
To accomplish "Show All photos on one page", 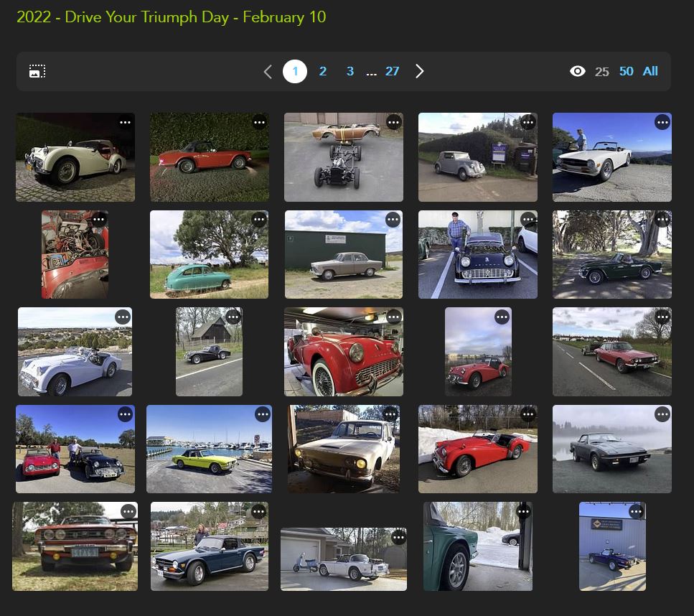I will tap(650, 71).
